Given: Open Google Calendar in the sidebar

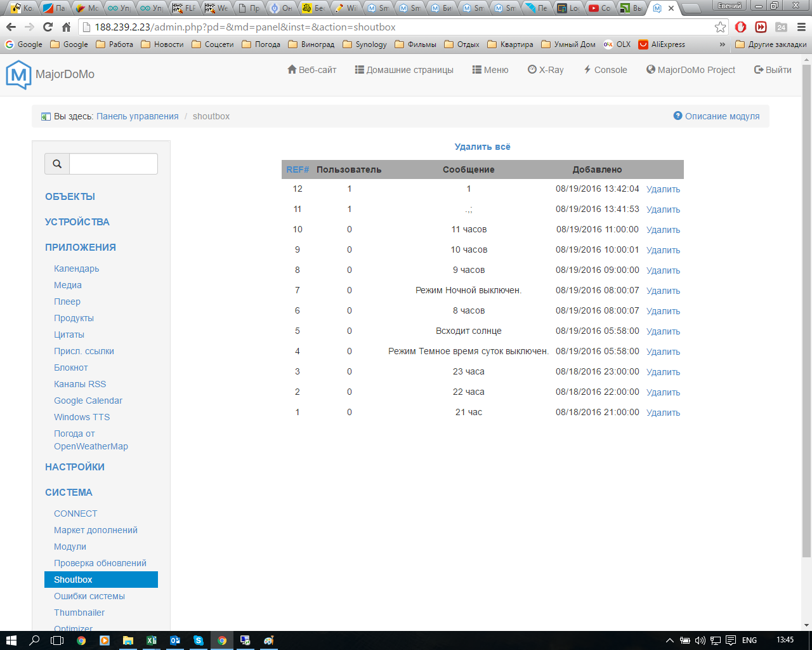Looking at the screenshot, I should click(88, 401).
